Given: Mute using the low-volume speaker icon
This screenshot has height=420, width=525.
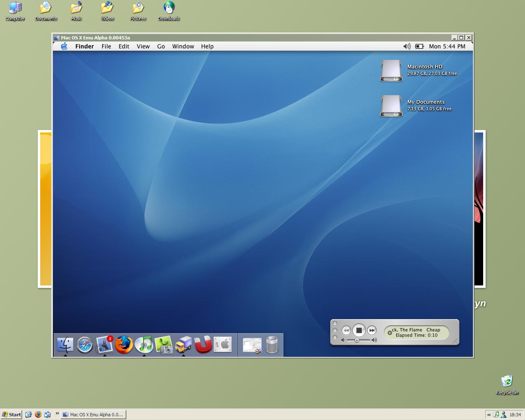Looking at the screenshot, I should coord(343,340).
